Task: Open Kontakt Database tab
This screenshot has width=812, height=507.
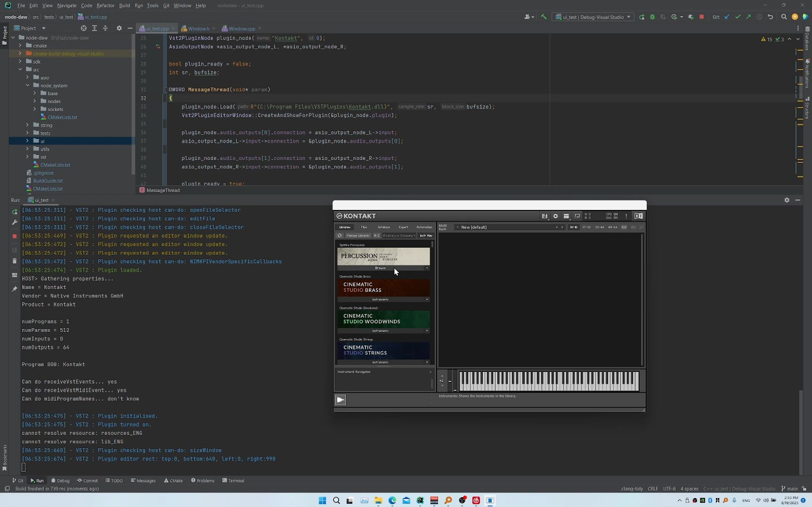Action: tap(383, 227)
